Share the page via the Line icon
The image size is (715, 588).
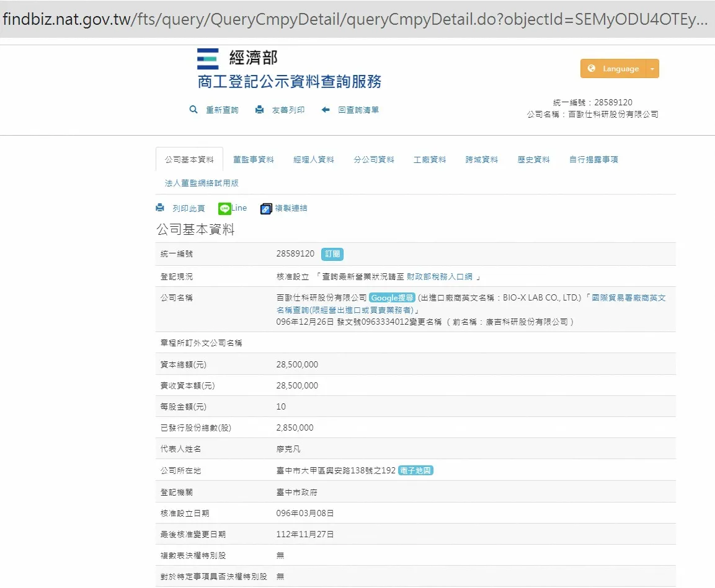[224, 209]
